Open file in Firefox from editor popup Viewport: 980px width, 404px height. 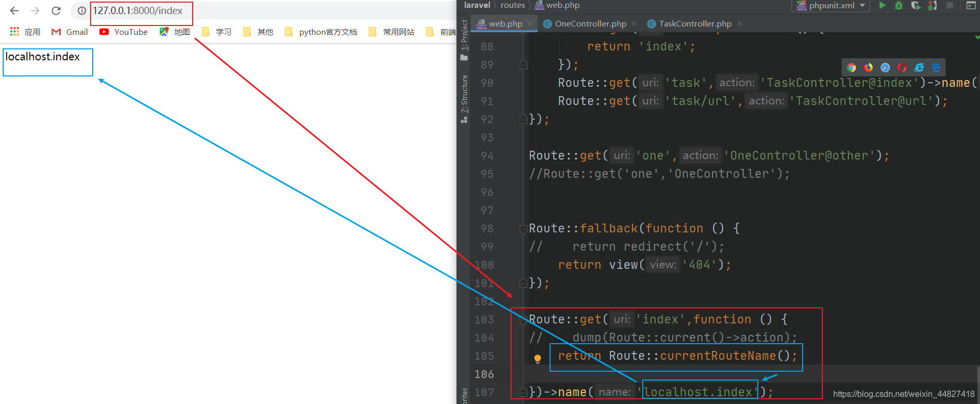point(868,68)
